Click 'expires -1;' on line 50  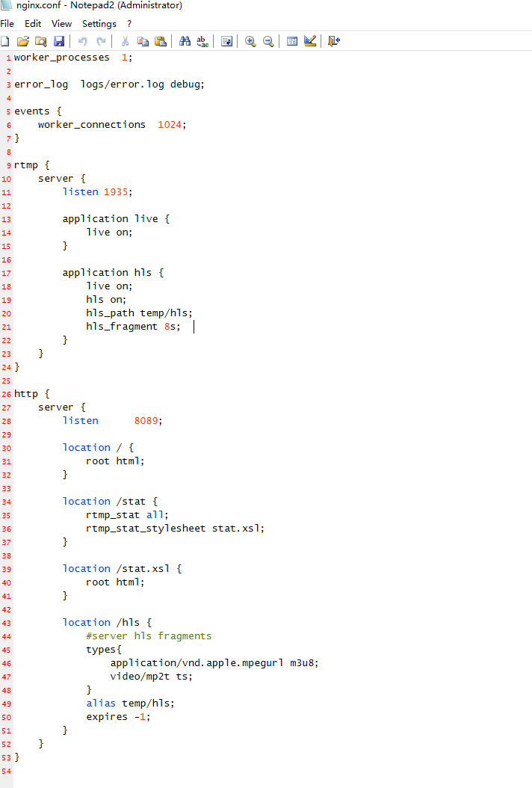pos(118,717)
